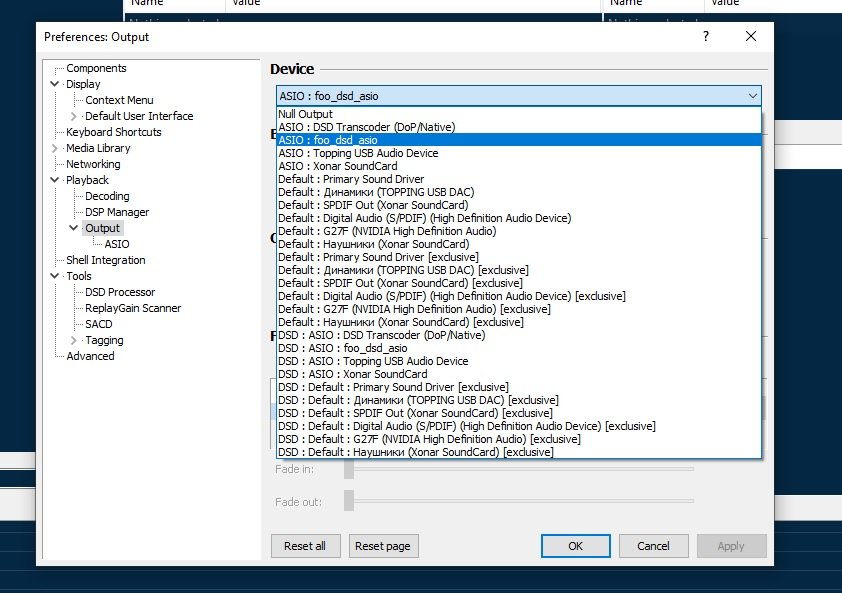The height and width of the screenshot is (593, 842).
Task: Confirm with the OK button
Action: 575,546
